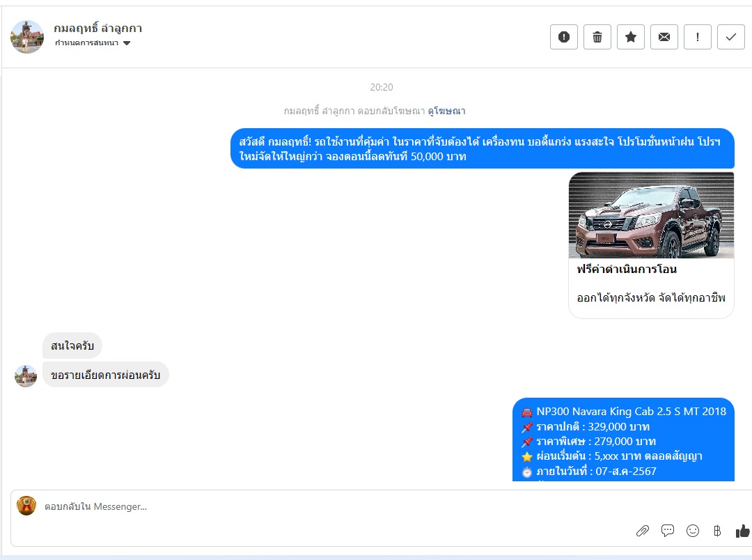The width and height of the screenshot is (752, 560).
Task: Open the emoji picker smiley icon
Action: coord(693,531)
